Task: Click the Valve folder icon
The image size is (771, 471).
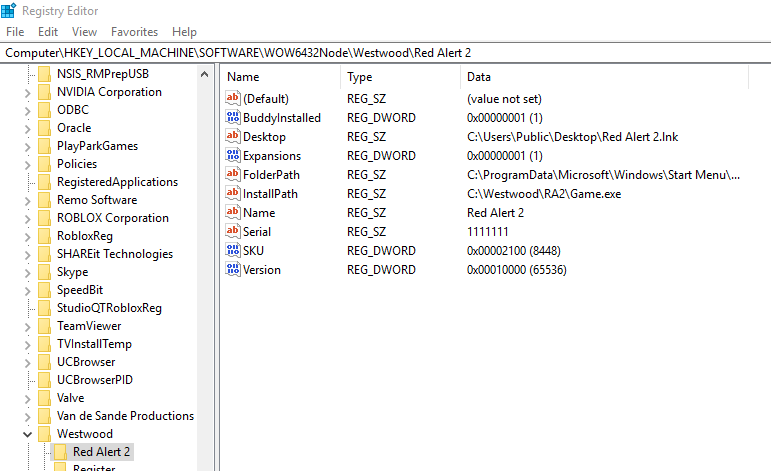Action: (x=44, y=398)
